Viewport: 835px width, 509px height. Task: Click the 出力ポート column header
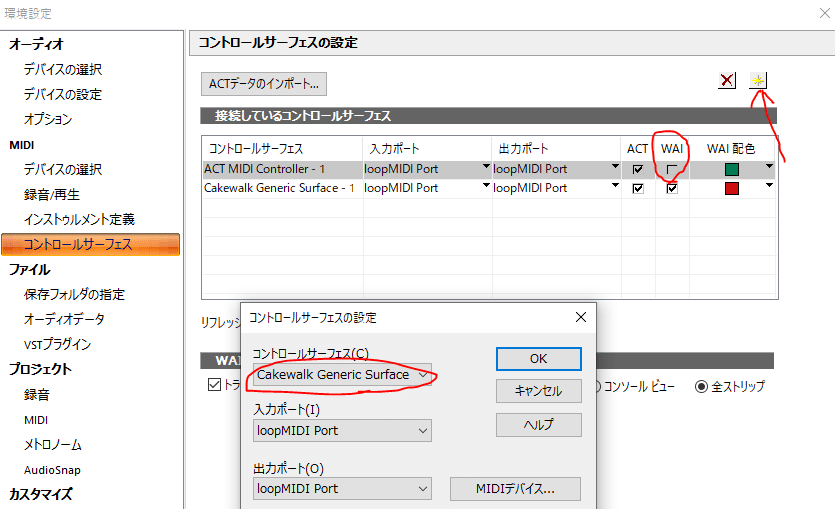(556, 149)
